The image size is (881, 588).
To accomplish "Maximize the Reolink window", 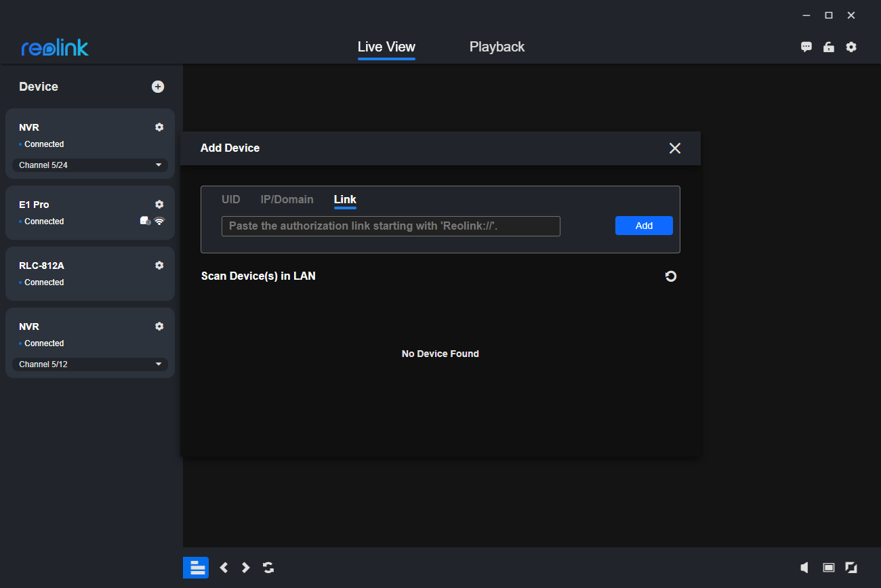I will pos(828,16).
